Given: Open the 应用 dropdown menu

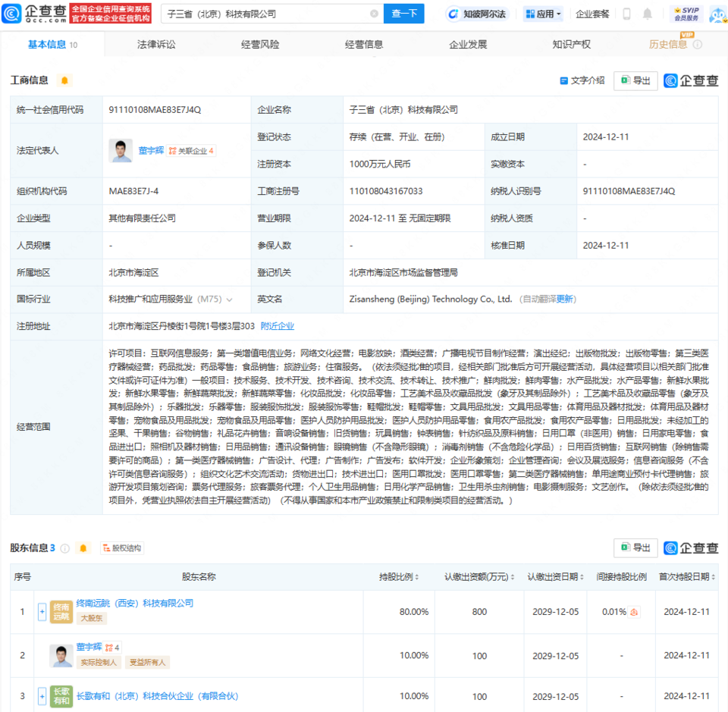Looking at the screenshot, I should pyautogui.click(x=545, y=14).
